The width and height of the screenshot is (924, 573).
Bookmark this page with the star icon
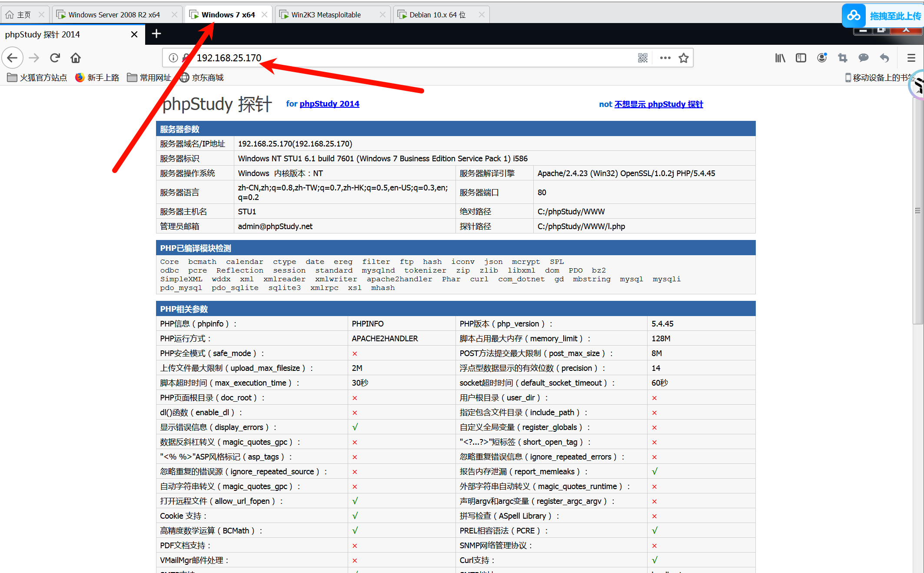click(684, 58)
